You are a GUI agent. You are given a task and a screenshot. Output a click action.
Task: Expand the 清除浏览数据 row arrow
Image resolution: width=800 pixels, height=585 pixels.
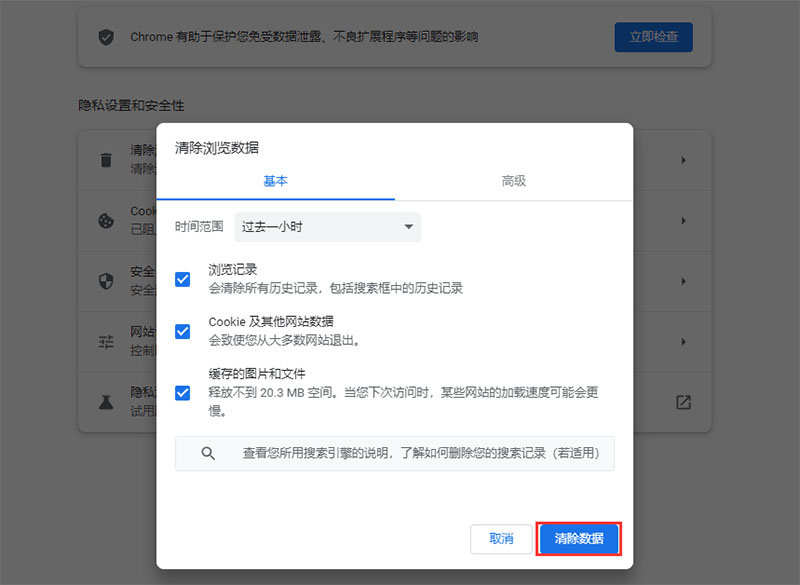pyautogui.click(x=683, y=160)
